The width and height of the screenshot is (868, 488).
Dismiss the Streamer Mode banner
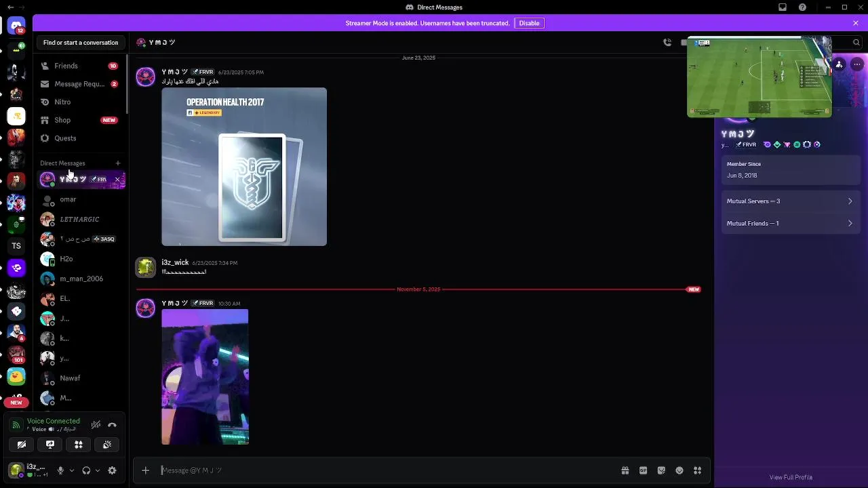856,23
